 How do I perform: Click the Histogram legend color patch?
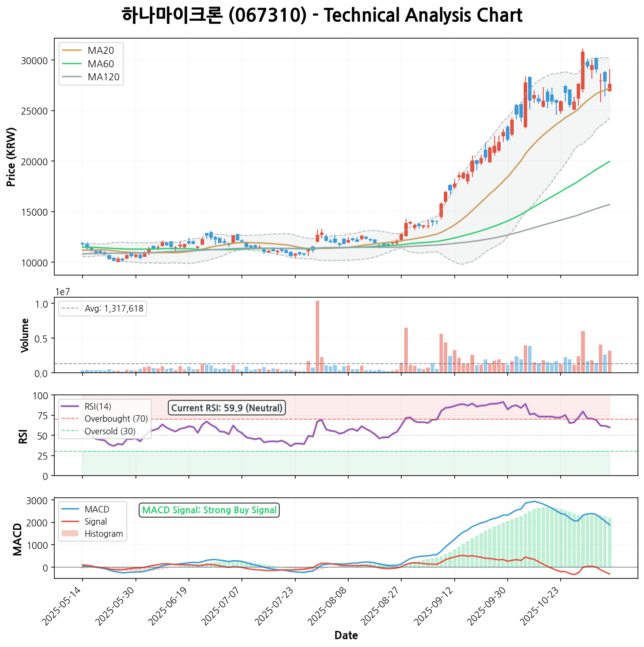point(70,534)
